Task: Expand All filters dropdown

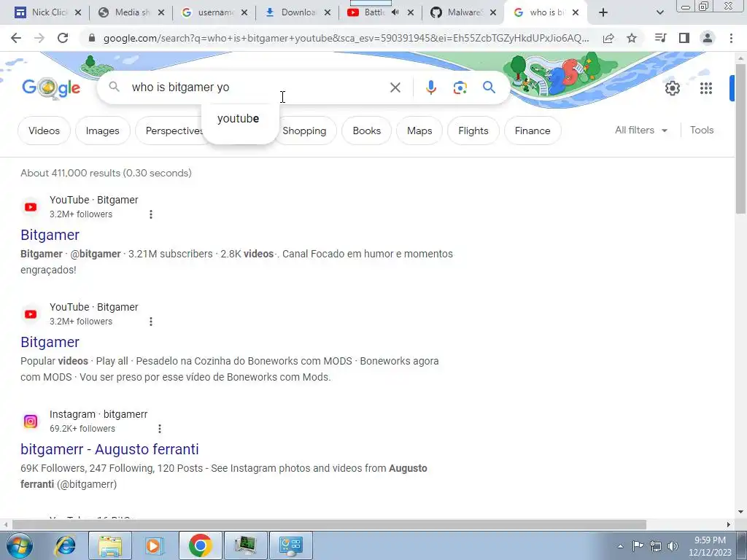Action: click(x=641, y=130)
